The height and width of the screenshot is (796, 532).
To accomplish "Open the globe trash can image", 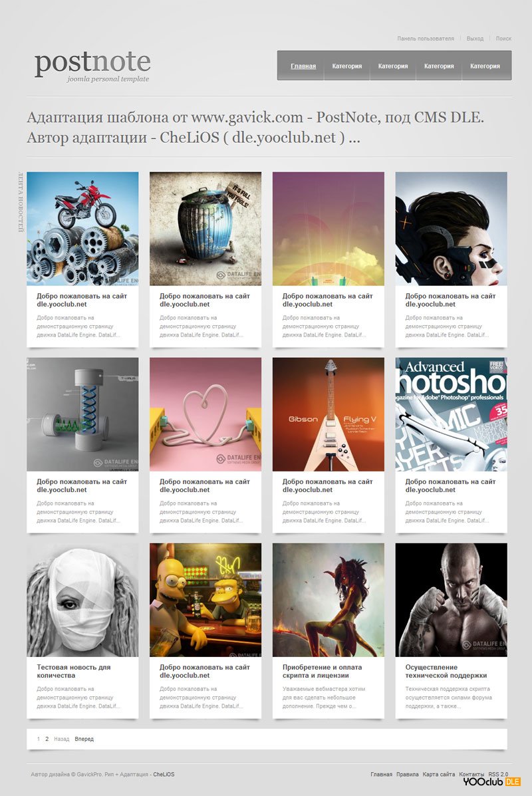I will coord(205,229).
